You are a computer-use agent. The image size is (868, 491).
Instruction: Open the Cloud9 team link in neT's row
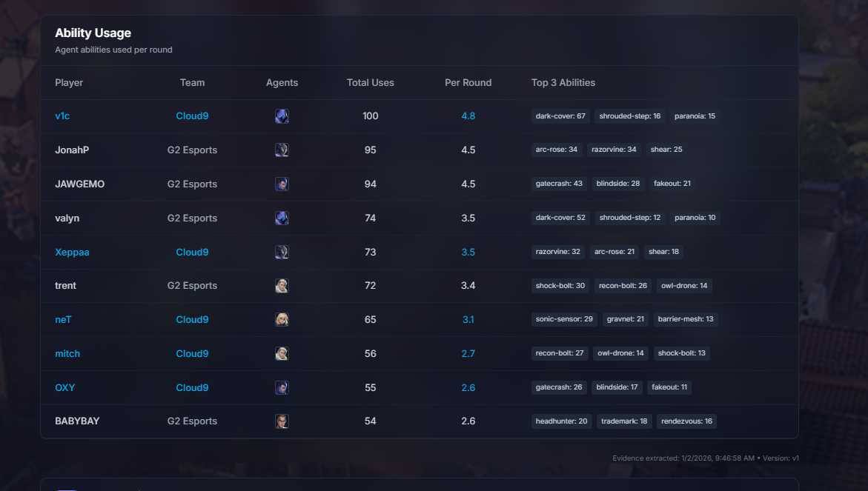[192, 320]
